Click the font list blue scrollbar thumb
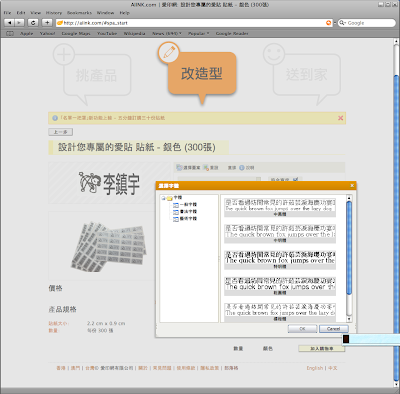Viewport: 400px width, 394px height. 349,248
